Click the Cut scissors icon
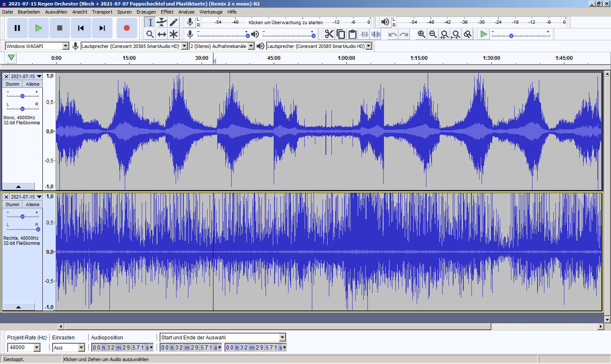 (329, 34)
